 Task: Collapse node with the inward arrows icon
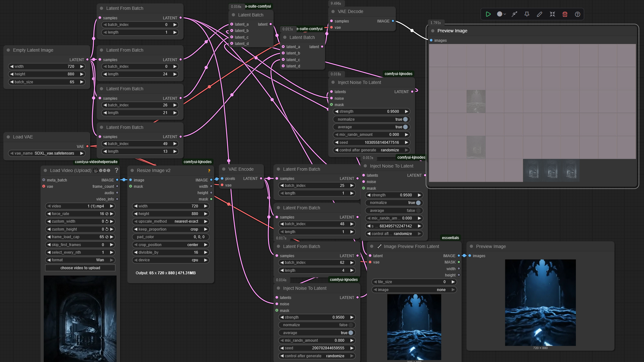[552, 14]
